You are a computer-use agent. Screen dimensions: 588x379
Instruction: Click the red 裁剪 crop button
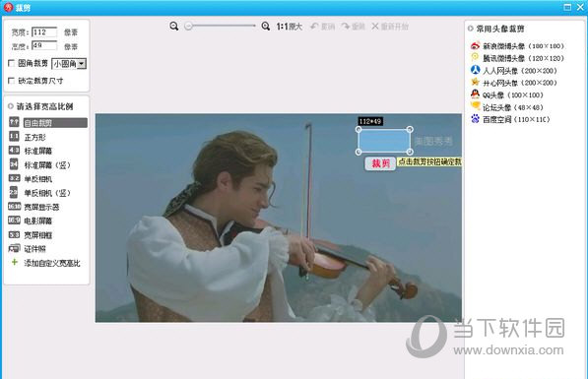pyautogui.click(x=380, y=163)
